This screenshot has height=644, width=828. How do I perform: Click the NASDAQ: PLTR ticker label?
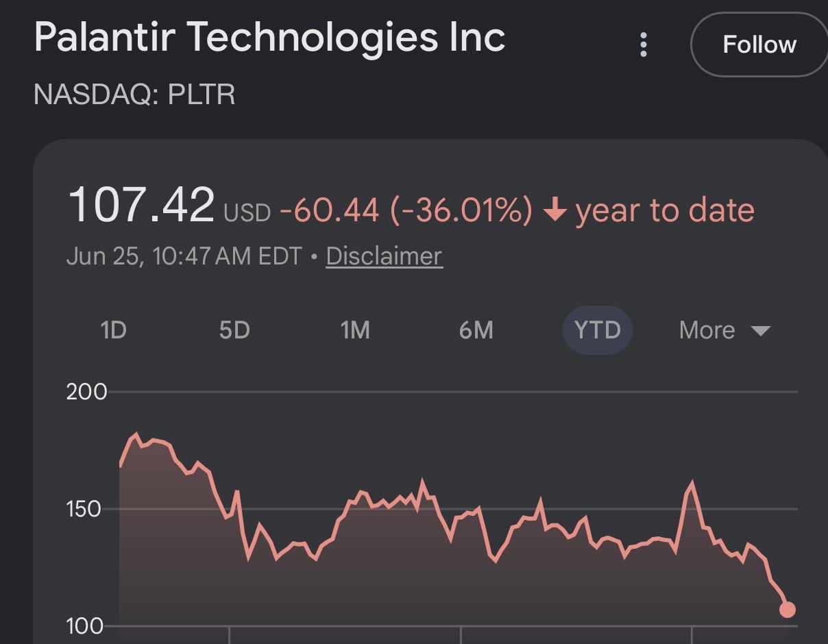134,94
